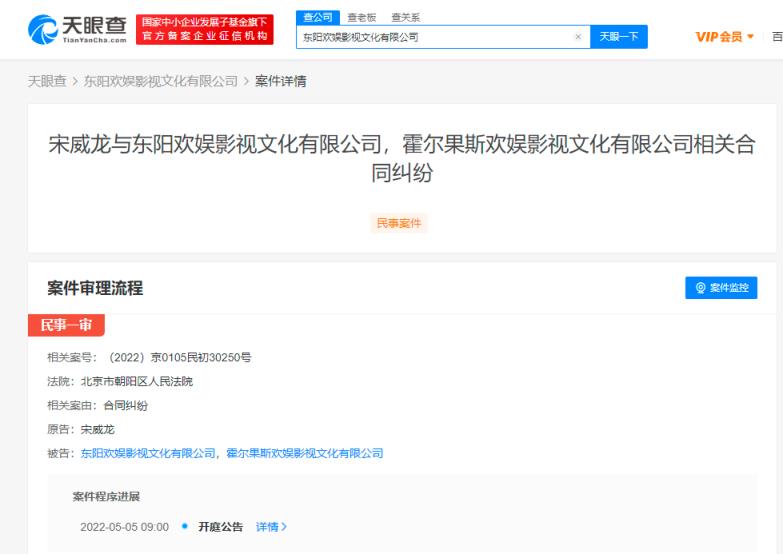Clear the search box with the X icon
The width and height of the screenshot is (783, 554).
coord(578,36)
